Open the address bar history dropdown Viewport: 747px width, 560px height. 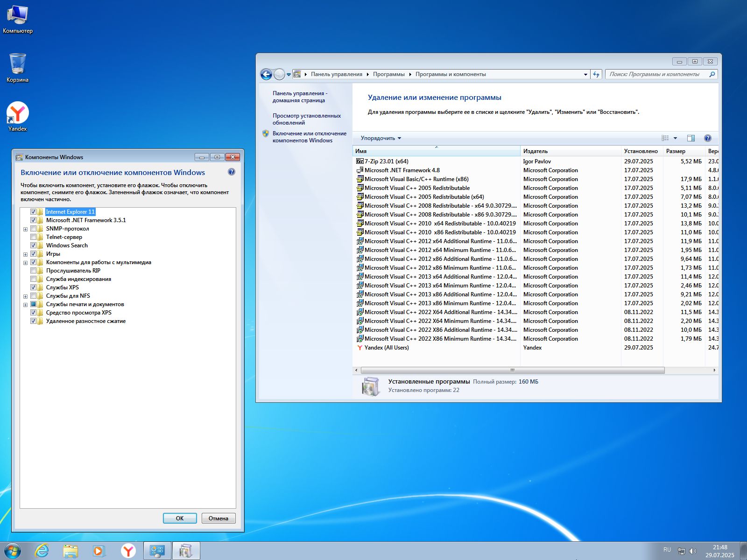[x=585, y=74]
